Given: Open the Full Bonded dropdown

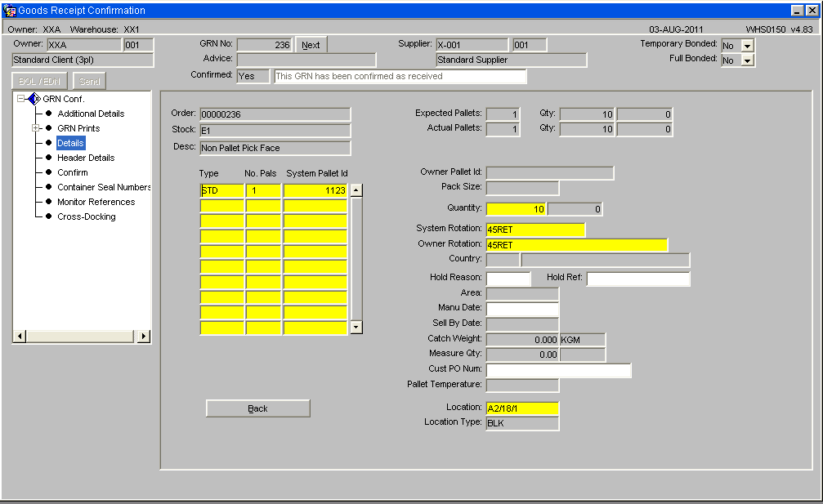Looking at the screenshot, I should 747,60.
